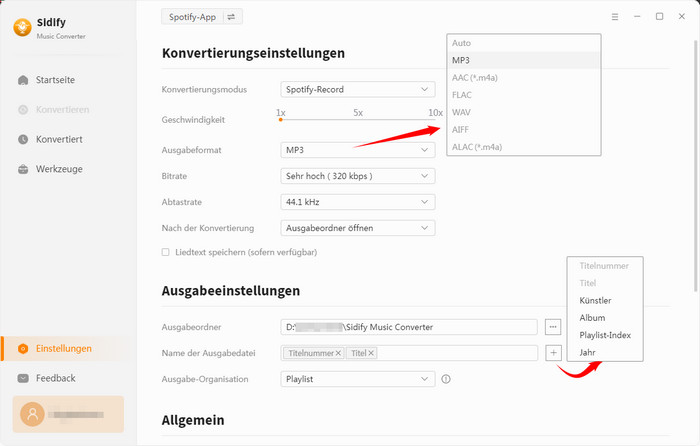Click the Einstellungen hexagon icon
Viewport: 700px width, 446px height.
(x=23, y=349)
